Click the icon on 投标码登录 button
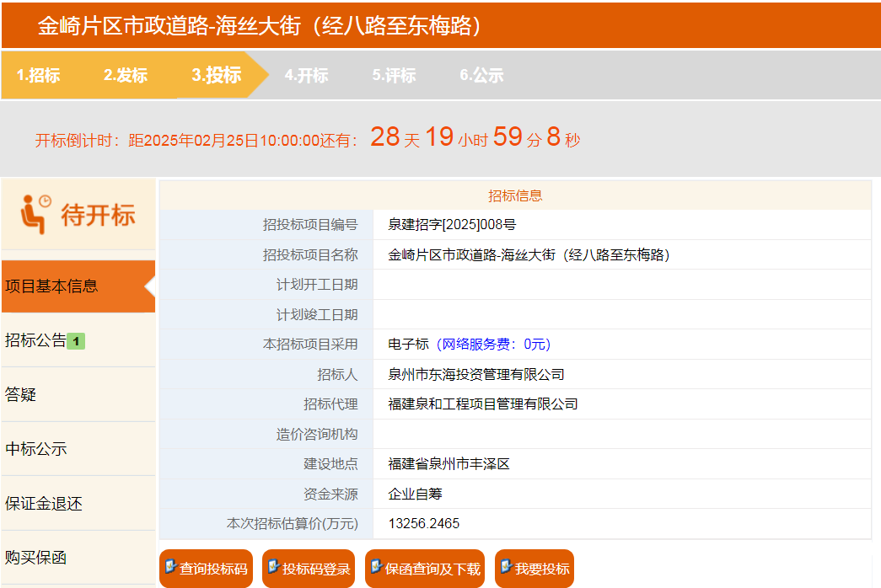Screen dimensions: 881x588 273,567
